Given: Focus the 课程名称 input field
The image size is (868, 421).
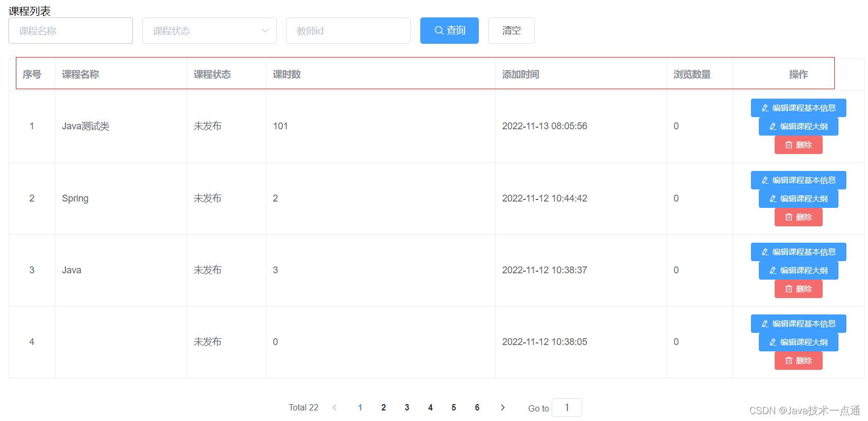Looking at the screenshot, I should pyautogui.click(x=71, y=31).
